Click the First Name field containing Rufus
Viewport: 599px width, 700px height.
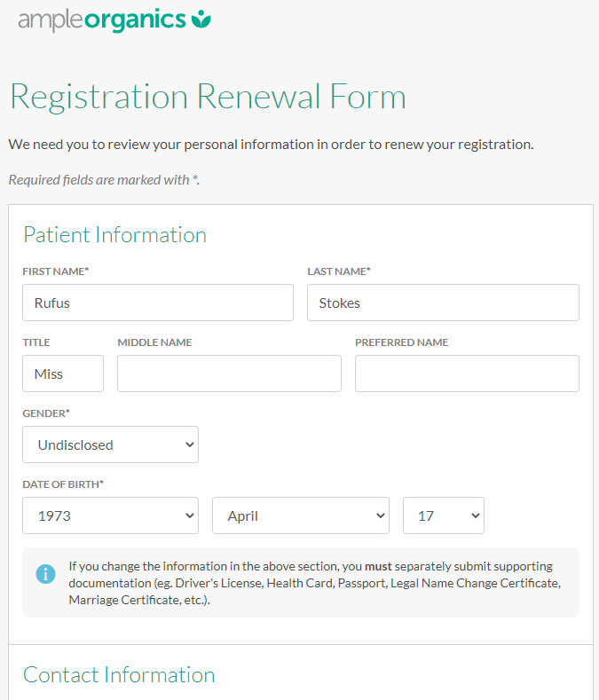pyautogui.click(x=157, y=303)
